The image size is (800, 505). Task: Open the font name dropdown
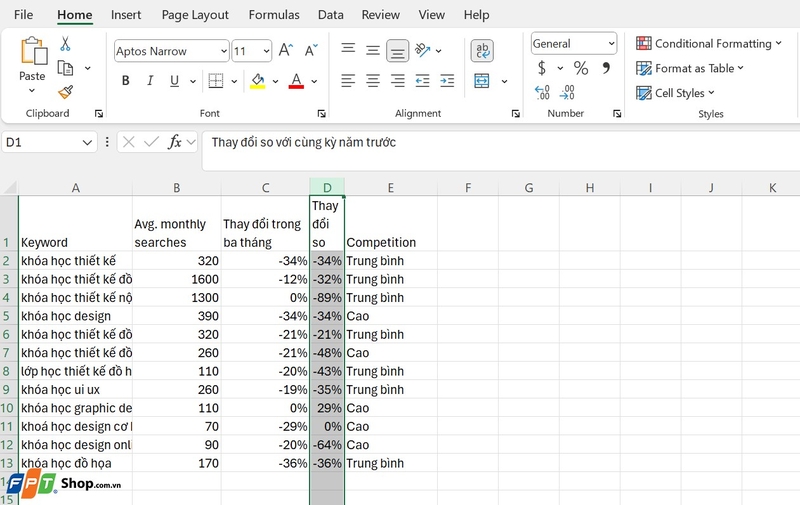[223, 51]
